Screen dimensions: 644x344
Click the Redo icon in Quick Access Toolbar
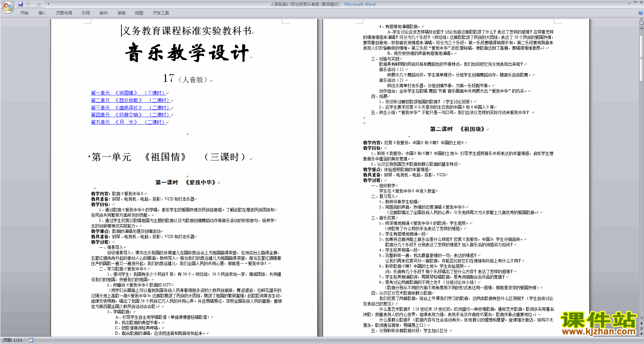(39, 4)
